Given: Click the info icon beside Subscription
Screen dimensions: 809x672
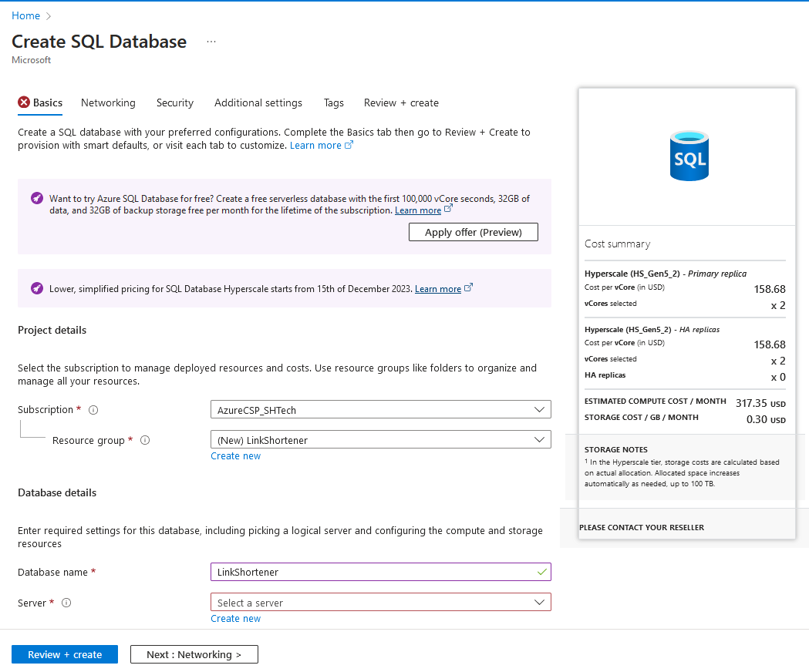Looking at the screenshot, I should tap(93, 409).
